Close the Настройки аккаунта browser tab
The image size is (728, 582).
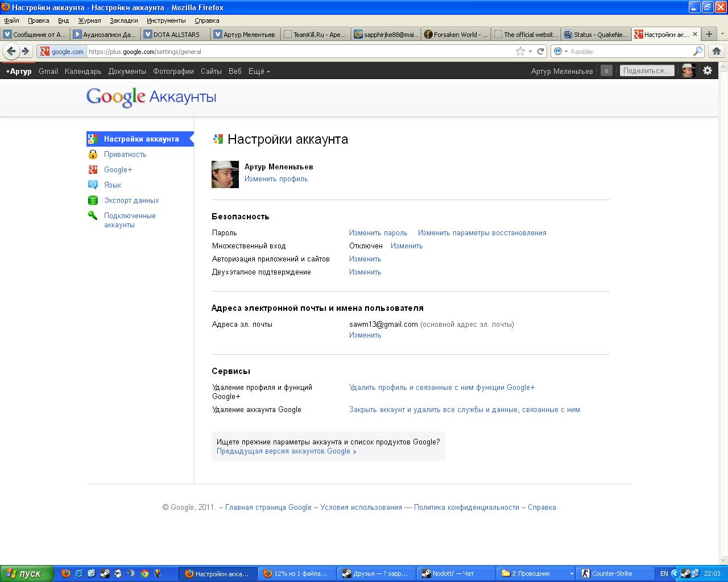click(695, 34)
